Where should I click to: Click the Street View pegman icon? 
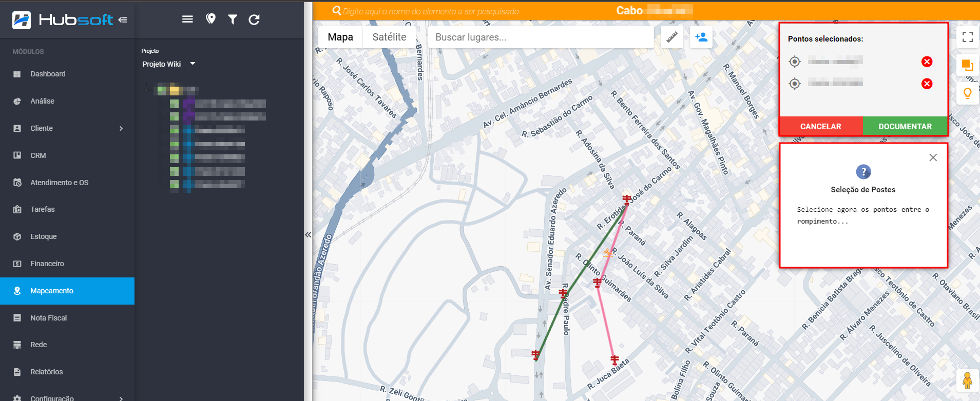(968, 380)
